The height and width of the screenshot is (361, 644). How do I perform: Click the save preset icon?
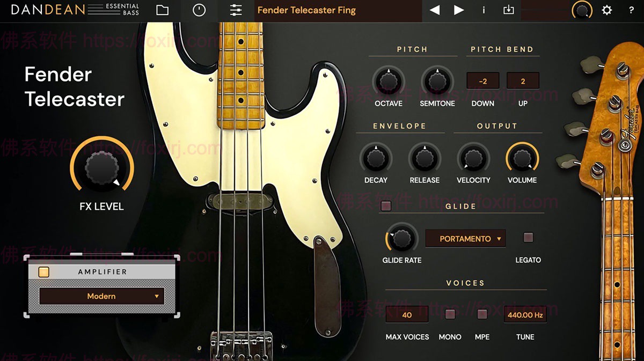508,10
